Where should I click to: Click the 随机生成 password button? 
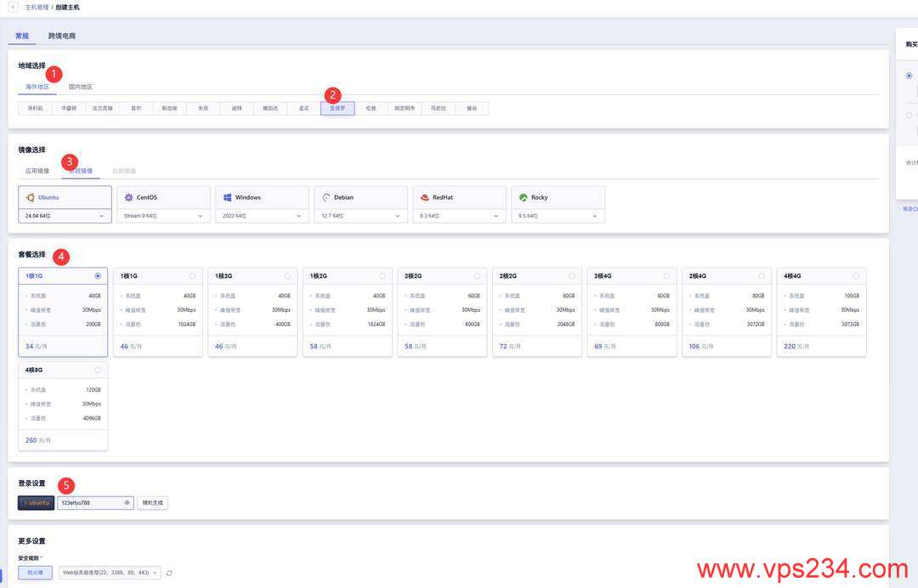152,503
